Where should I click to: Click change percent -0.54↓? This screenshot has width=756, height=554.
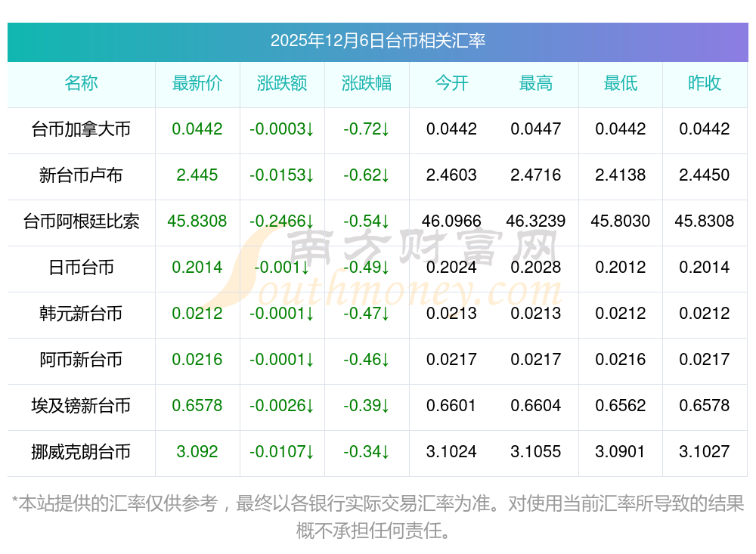[367, 221]
